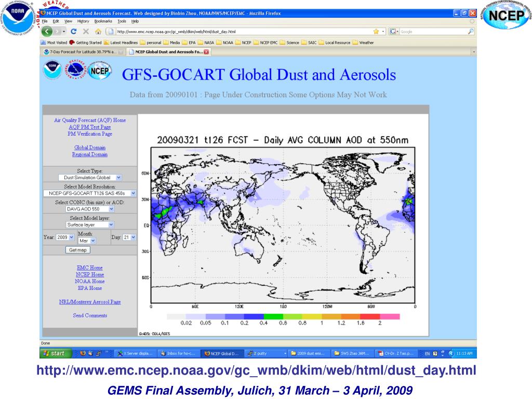The height and width of the screenshot is (399, 532).
Task: Follow the Regional Domain link
Action: point(90,154)
